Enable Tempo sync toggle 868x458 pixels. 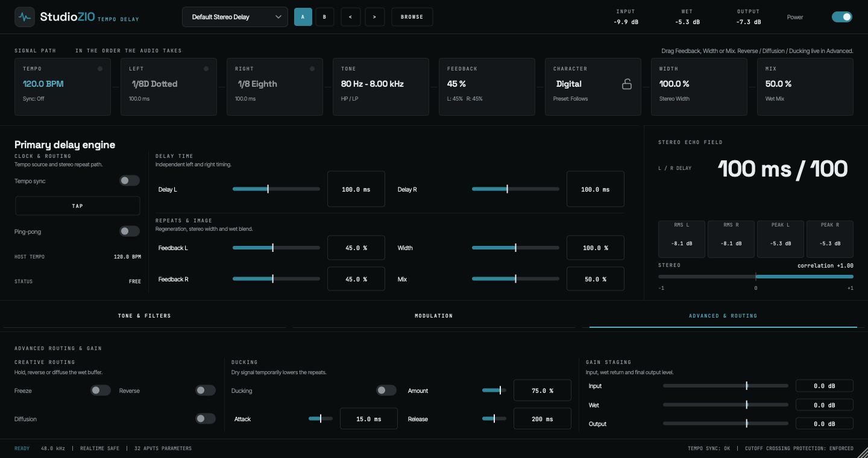click(x=130, y=181)
